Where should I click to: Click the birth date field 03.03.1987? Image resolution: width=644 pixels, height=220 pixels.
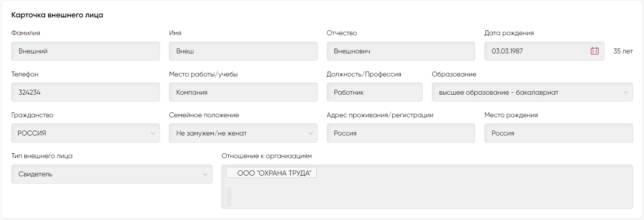(x=544, y=51)
